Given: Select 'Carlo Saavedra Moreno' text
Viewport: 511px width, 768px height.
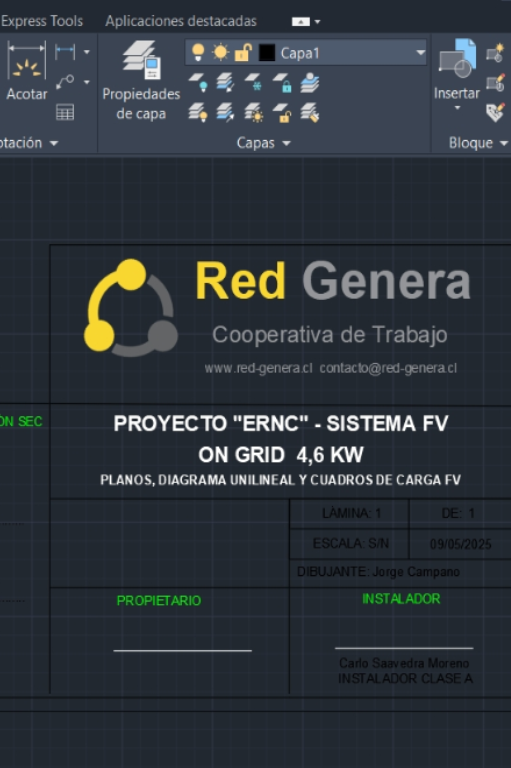Looking at the screenshot, I should click(404, 663).
